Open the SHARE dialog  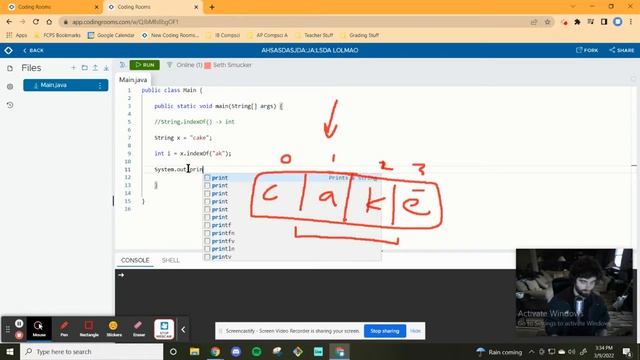point(622,50)
